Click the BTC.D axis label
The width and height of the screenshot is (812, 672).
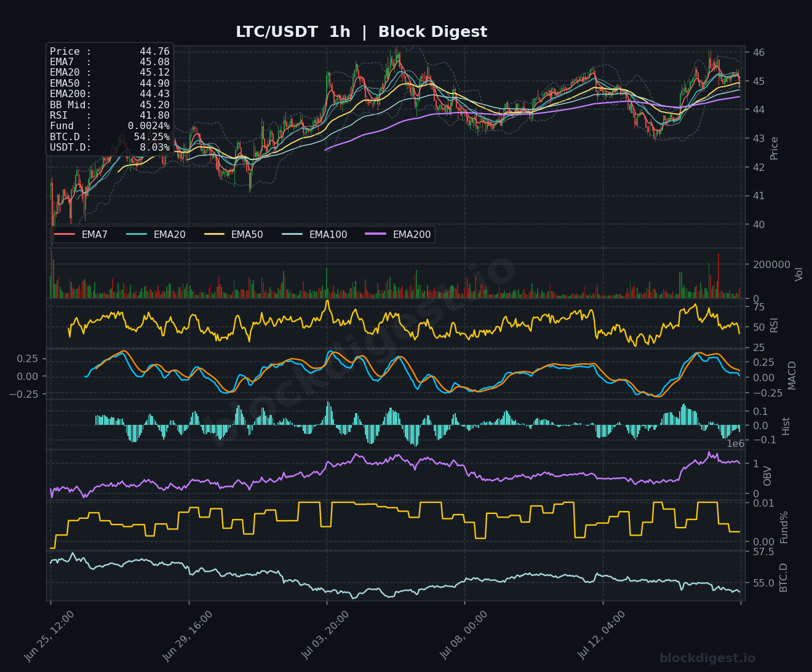click(783, 577)
